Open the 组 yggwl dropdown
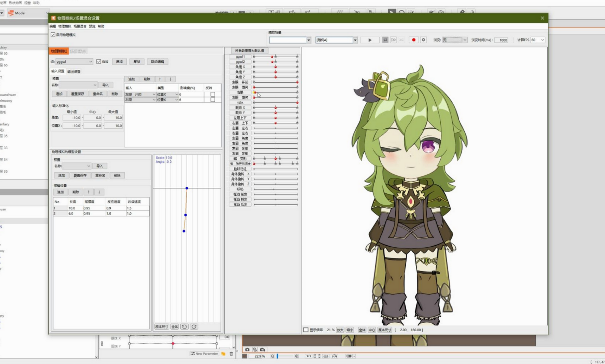 74,62
